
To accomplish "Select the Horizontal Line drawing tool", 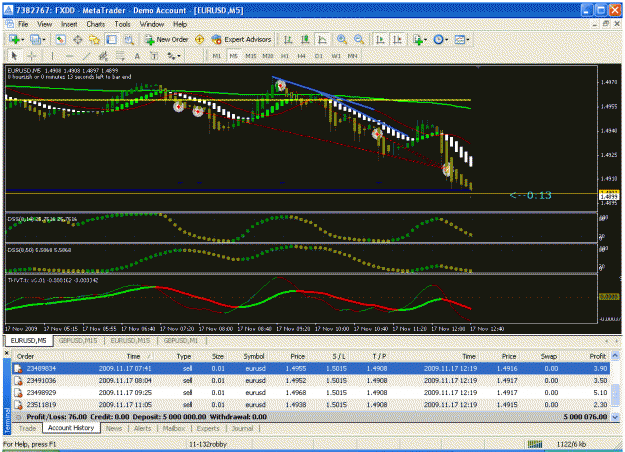I will click(x=69, y=56).
